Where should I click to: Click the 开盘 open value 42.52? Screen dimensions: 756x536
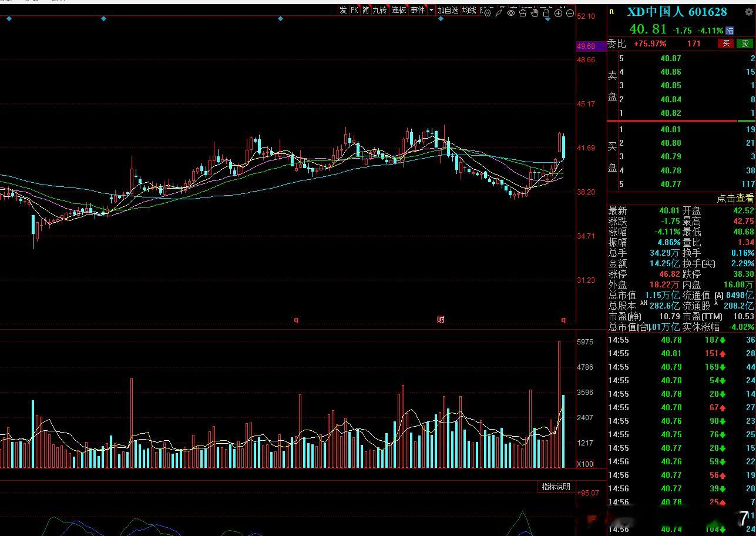[x=742, y=210]
